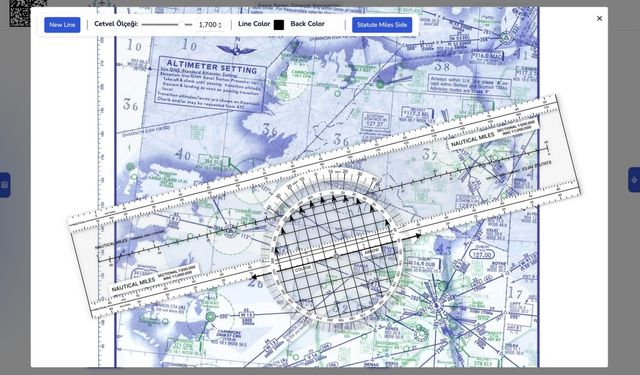Close the chart plotter dialog
The image size is (640, 375).
599,18
